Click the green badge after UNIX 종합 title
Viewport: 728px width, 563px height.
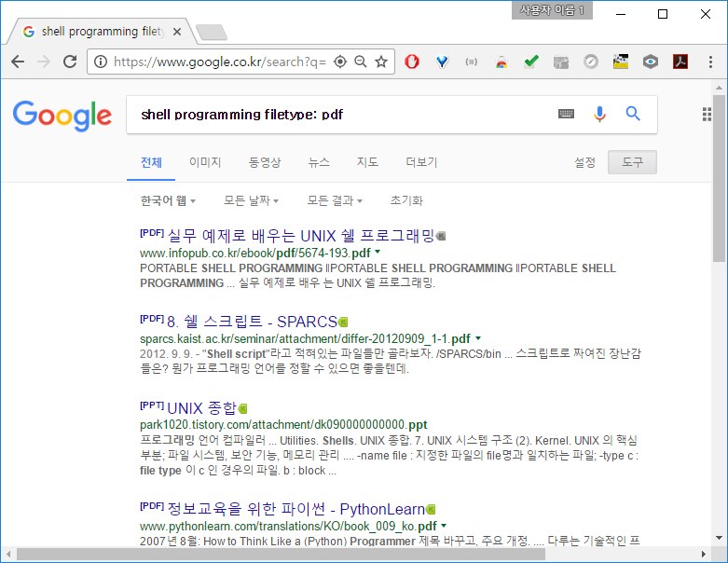pos(242,408)
